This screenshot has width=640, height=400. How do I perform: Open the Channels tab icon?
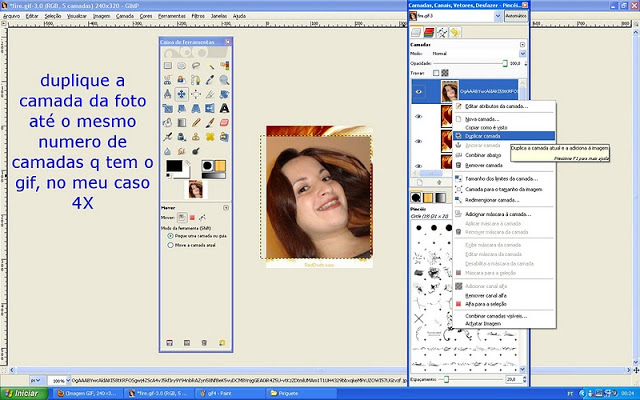pos(428,32)
